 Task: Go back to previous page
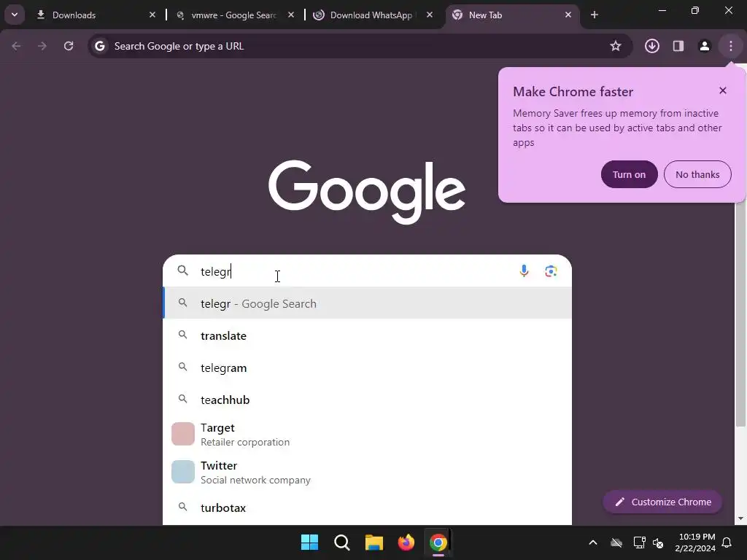(16, 46)
